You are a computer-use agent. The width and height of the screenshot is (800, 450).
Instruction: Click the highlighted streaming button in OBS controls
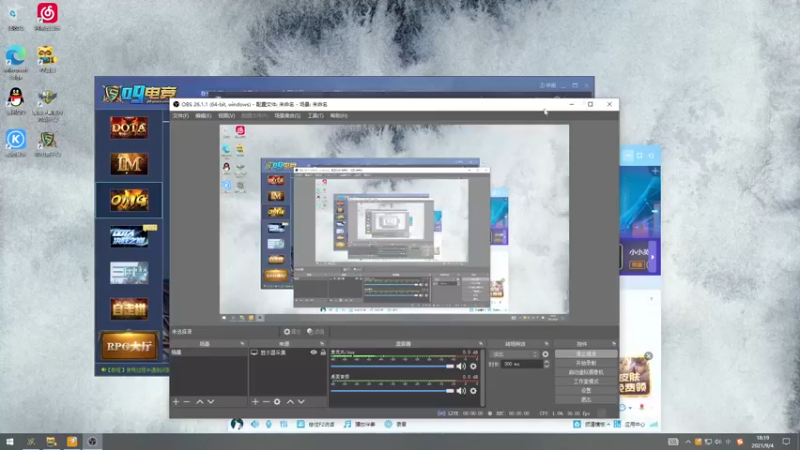(x=586, y=354)
